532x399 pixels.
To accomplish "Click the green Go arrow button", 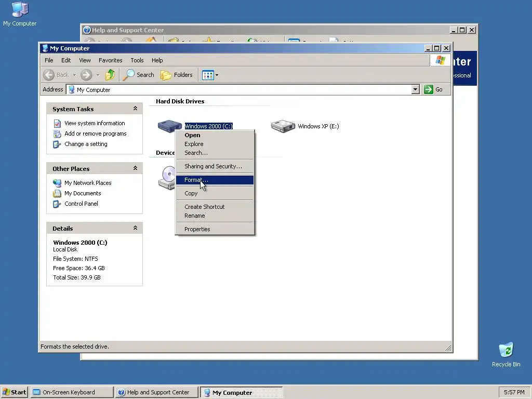I will click(428, 89).
